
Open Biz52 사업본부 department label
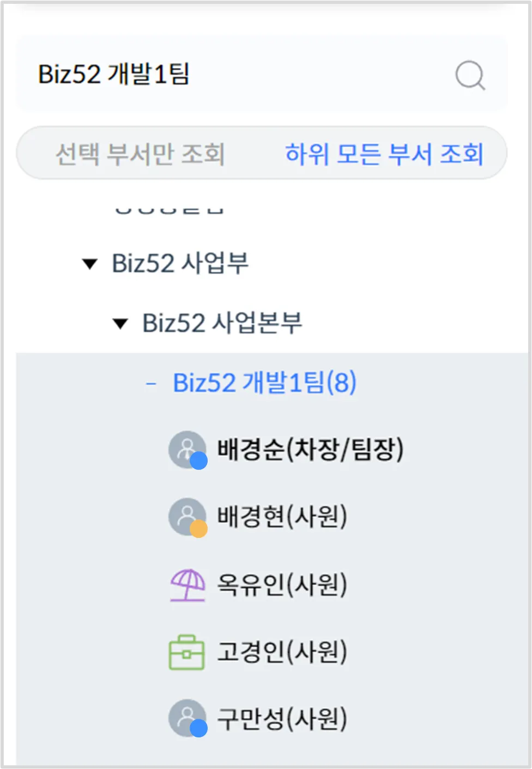(222, 323)
